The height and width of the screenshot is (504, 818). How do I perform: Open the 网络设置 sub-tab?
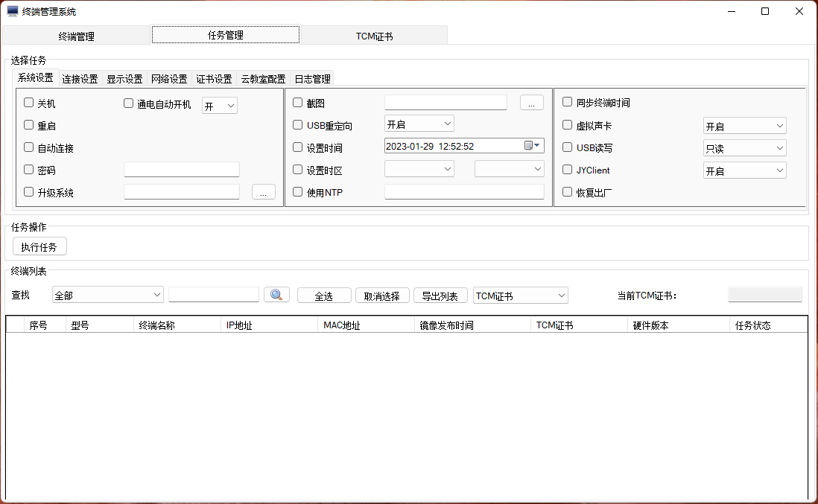point(169,79)
